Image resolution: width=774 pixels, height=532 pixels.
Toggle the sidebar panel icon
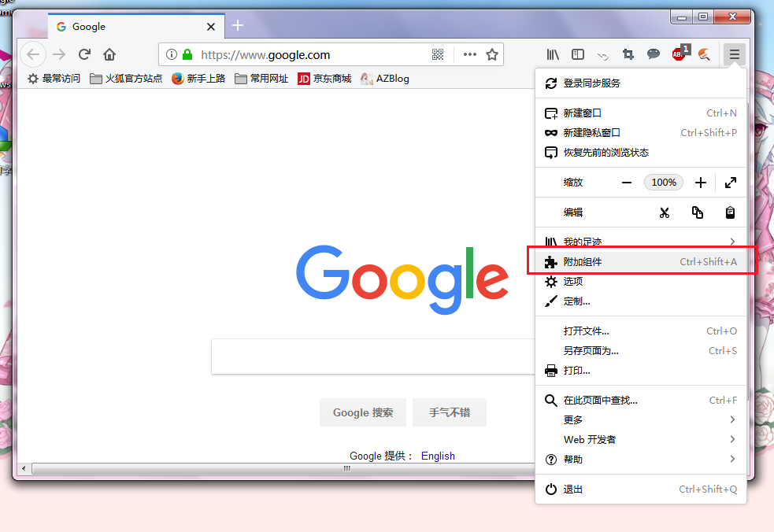578,54
